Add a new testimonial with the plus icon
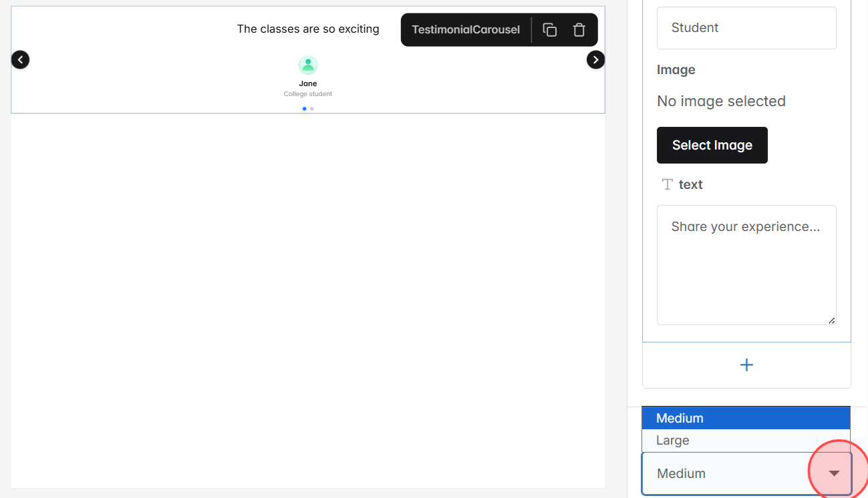Image resolution: width=868 pixels, height=498 pixels. 746,364
